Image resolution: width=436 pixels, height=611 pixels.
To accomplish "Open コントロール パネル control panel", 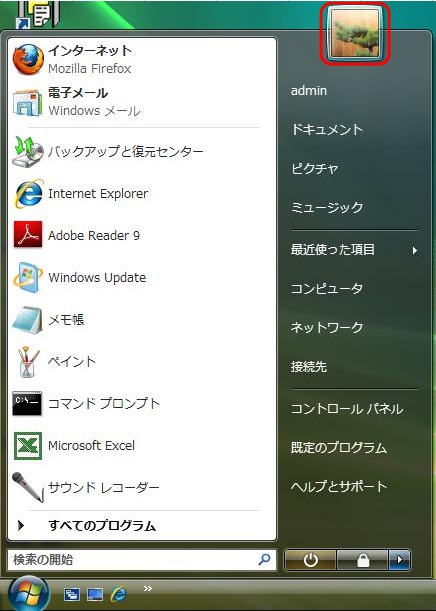I will [347, 409].
